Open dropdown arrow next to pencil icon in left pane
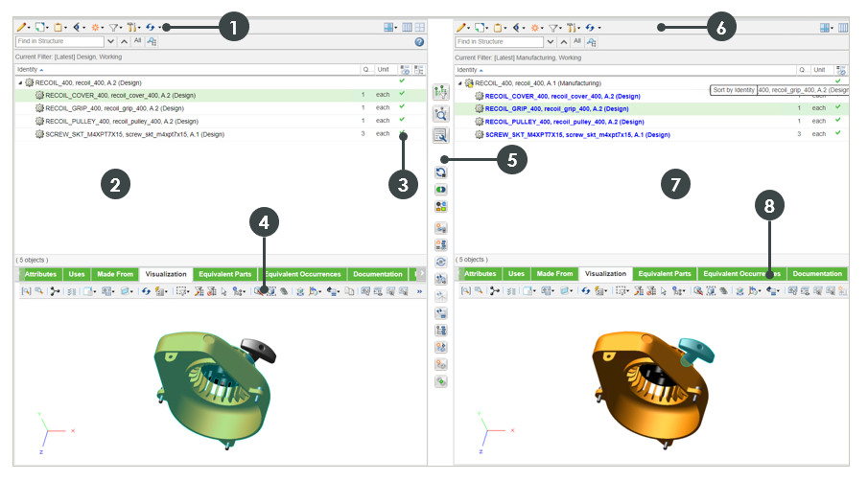868x481 pixels. [x=27, y=28]
